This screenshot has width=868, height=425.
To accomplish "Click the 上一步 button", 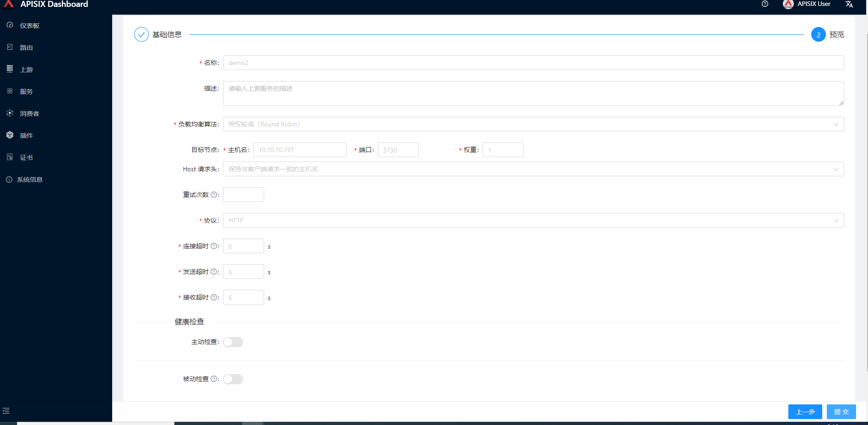I will pyautogui.click(x=805, y=412).
